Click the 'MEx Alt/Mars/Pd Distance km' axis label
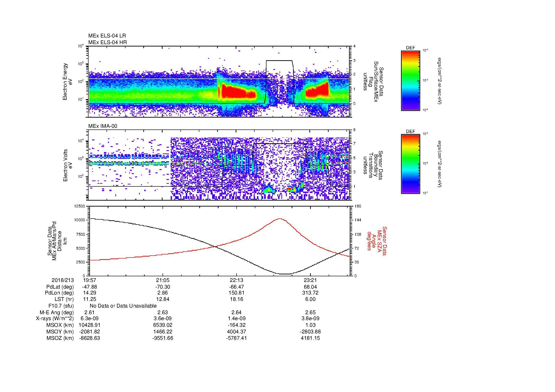Screen dimensions: 555x392 (57, 241)
